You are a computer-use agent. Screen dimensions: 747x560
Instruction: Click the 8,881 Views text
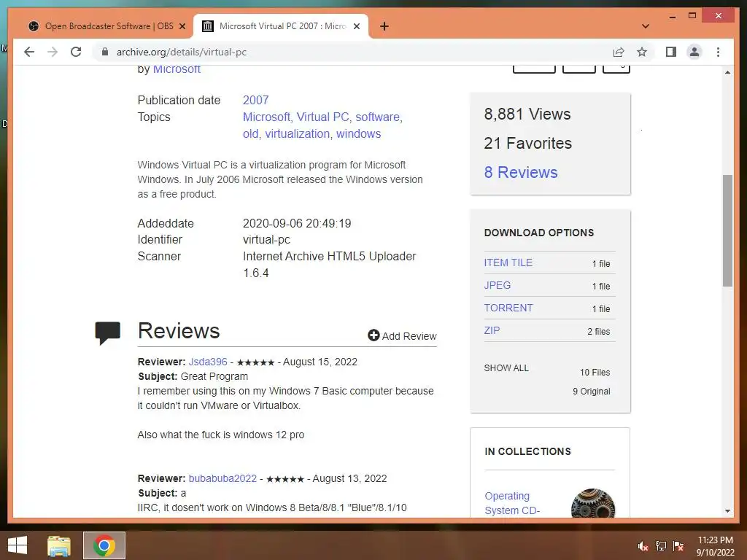[x=527, y=114]
